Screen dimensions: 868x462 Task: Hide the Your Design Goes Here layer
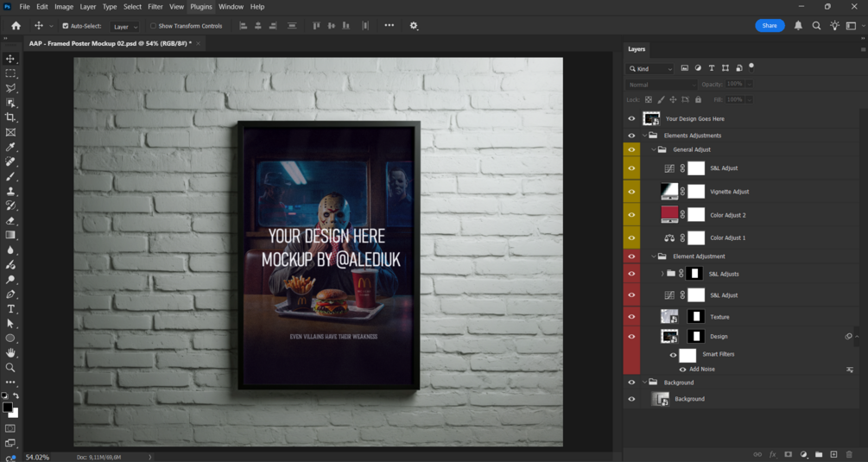click(631, 118)
